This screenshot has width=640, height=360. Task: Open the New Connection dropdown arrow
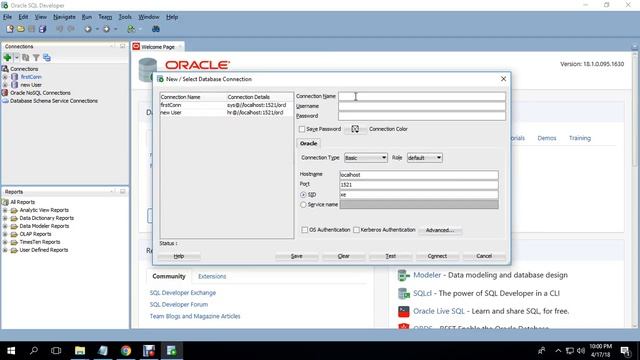pos(16,58)
